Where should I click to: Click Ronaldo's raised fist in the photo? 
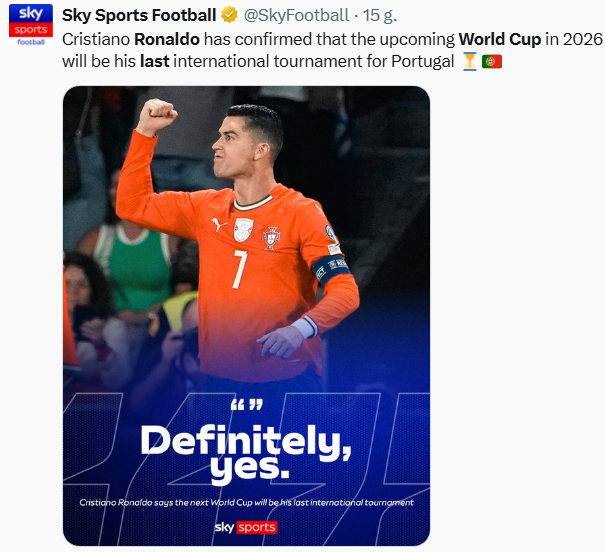click(x=156, y=116)
